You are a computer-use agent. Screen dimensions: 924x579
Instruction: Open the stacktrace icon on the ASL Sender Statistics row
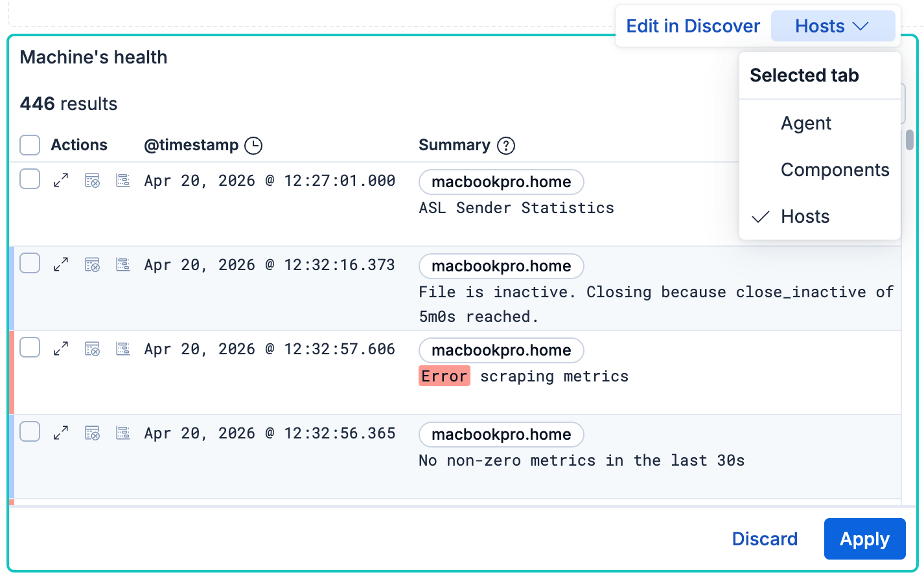pyautogui.click(x=122, y=179)
